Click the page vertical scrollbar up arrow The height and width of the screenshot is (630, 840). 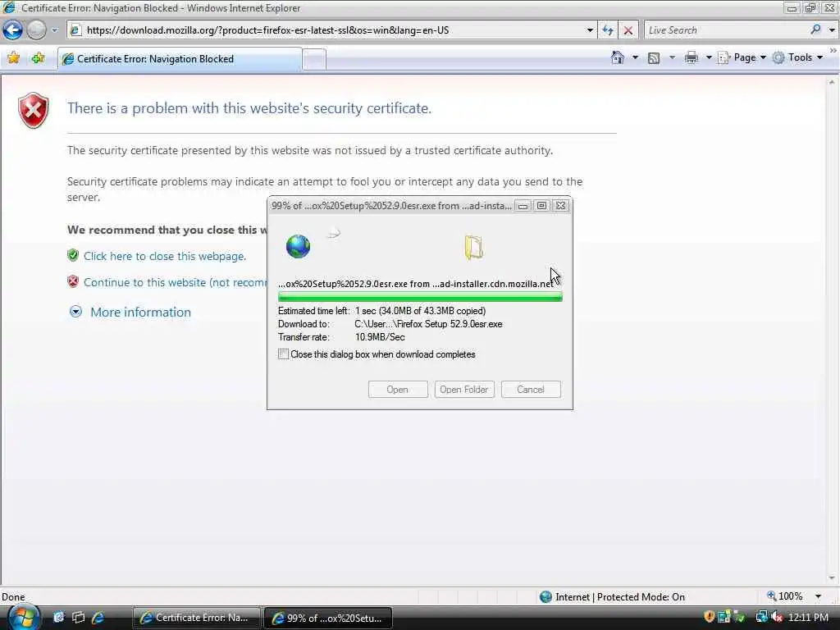tap(832, 83)
